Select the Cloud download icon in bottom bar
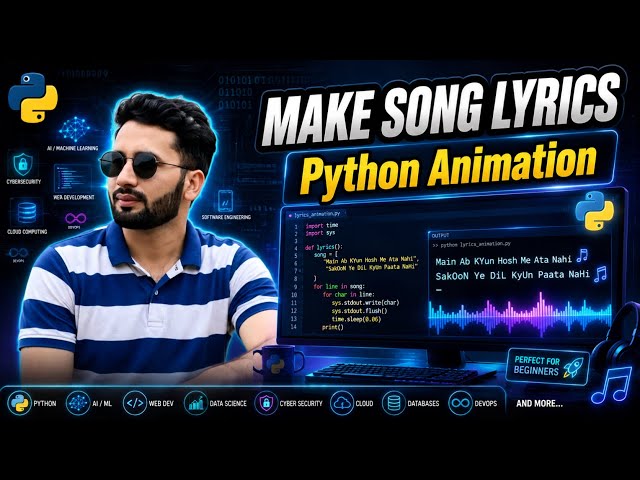This screenshot has width=640, height=480. 341,403
